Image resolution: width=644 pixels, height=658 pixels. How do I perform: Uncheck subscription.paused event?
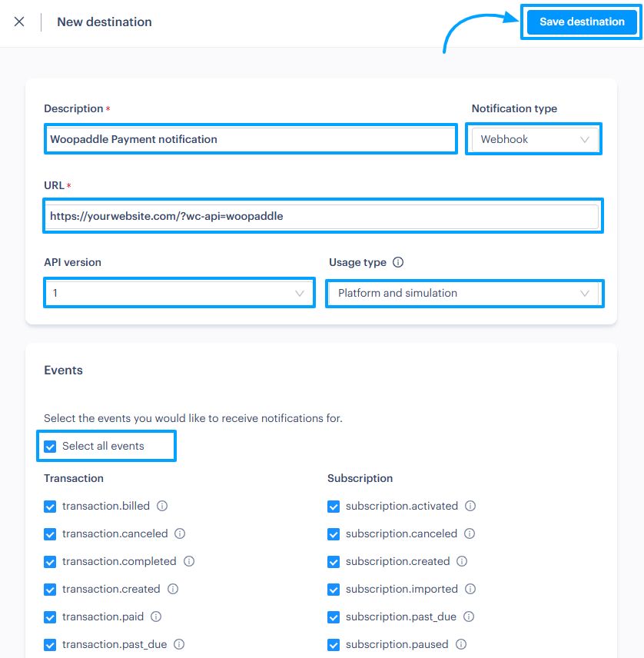pos(334,645)
